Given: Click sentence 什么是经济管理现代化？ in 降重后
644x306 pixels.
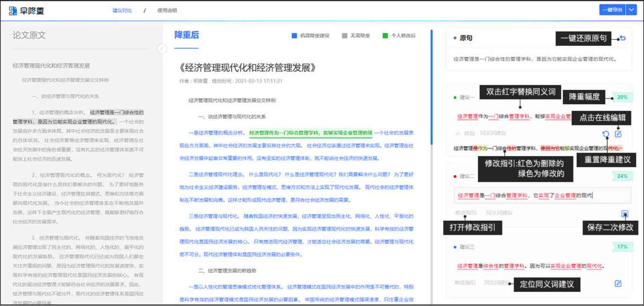Looking at the screenshot, I should coord(311,174).
